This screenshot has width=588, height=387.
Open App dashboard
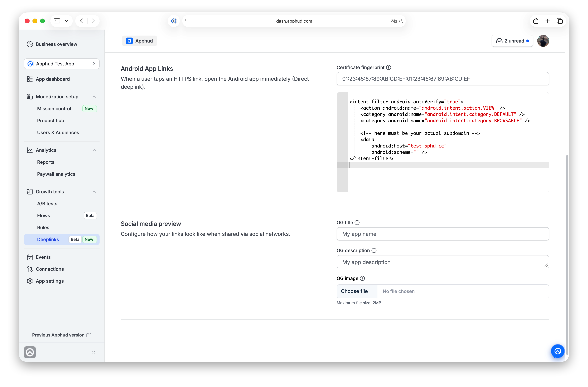53,79
